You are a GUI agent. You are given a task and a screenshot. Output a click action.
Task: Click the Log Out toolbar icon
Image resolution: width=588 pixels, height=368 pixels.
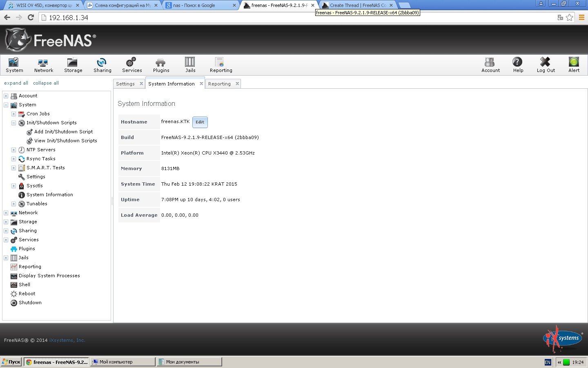[x=546, y=65]
